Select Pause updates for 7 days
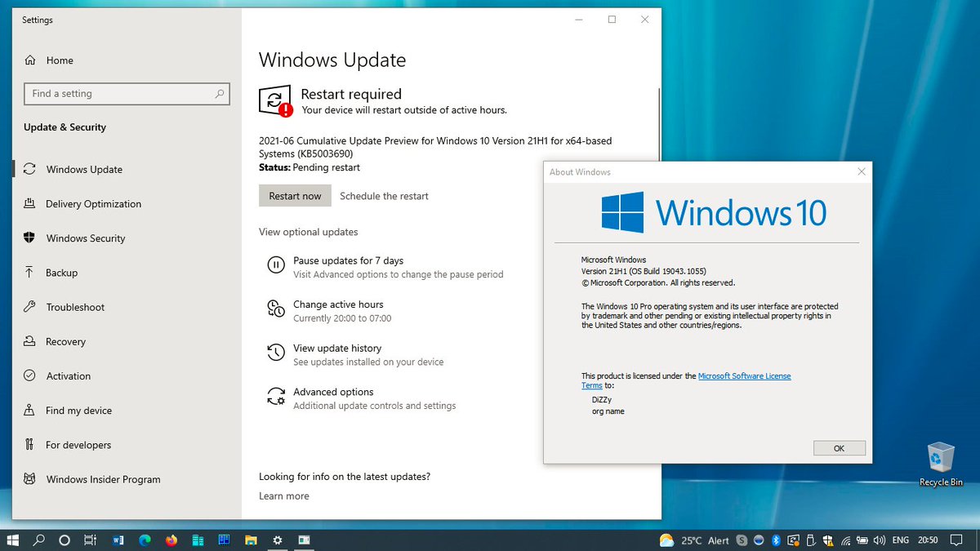The width and height of the screenshot is (980, 551). point(349,260)
